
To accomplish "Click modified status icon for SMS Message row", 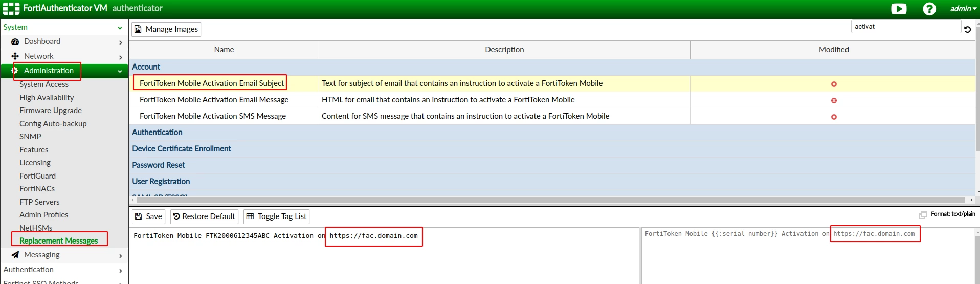I will point(834,117).
